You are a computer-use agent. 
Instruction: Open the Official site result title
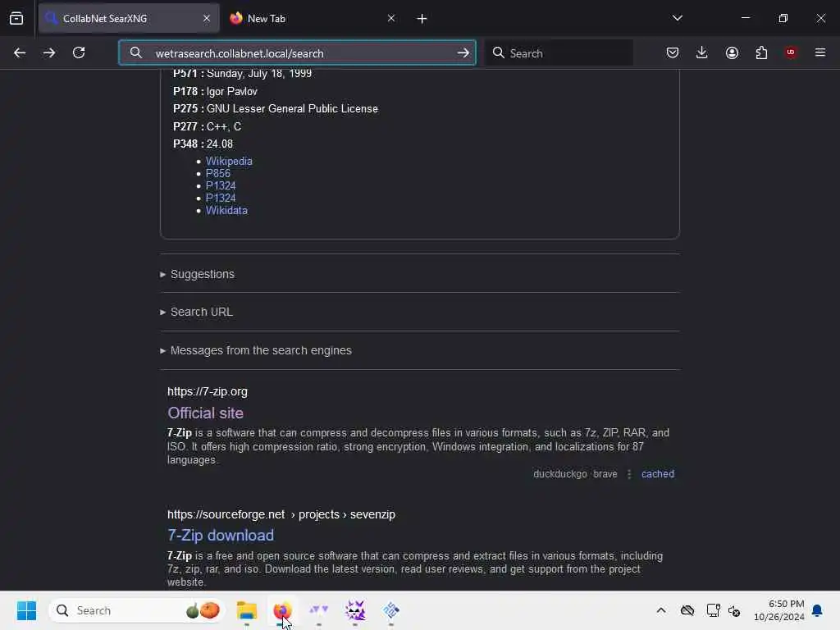[x=205, y=413]
